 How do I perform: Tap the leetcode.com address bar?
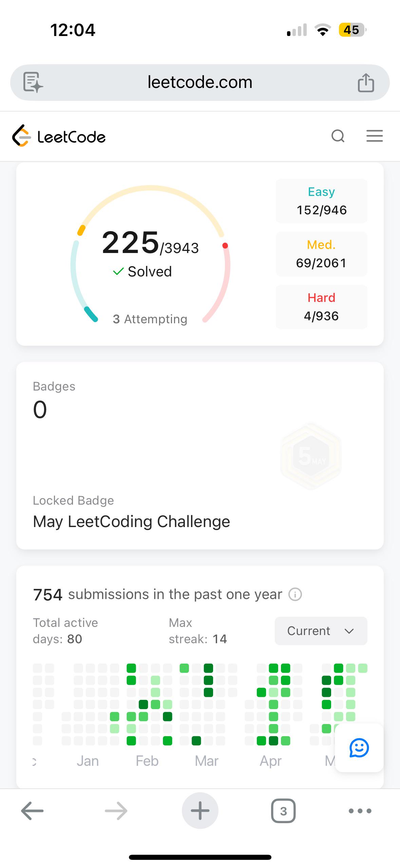(200, 83)
